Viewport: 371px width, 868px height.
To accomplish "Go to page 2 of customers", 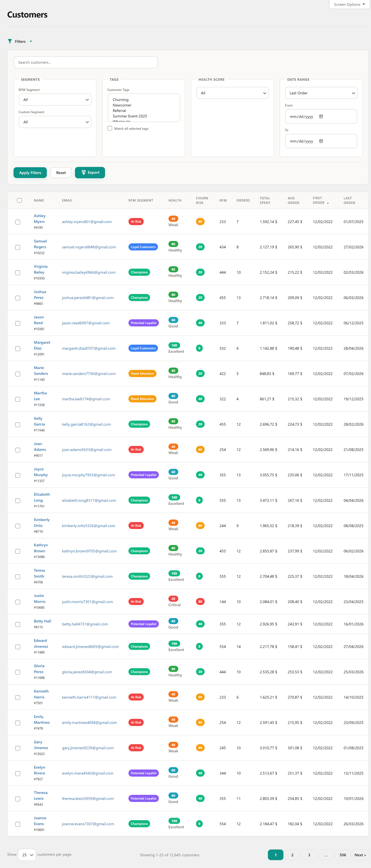I will [292, 855].
